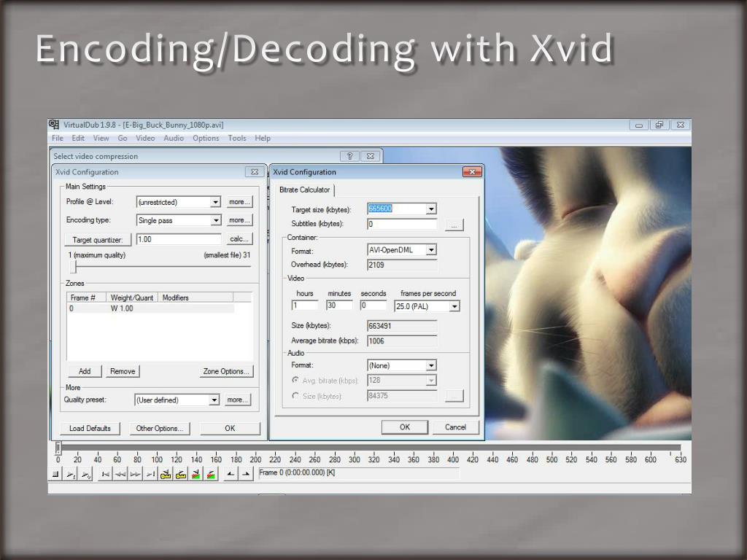The width and height of the screenshot is (747, 560).
Task: Click the previous scene scan icon
Action: pyautogui.click(x=196, y=474)
